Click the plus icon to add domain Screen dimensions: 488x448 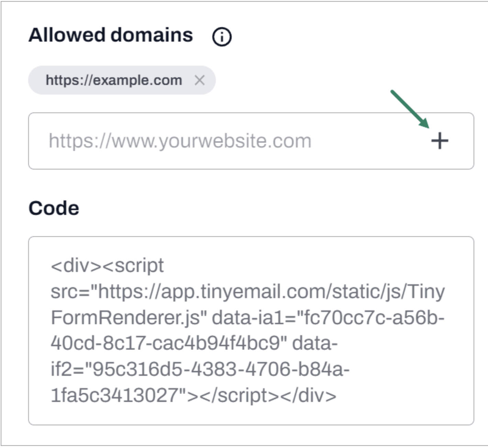pos(440,141)
